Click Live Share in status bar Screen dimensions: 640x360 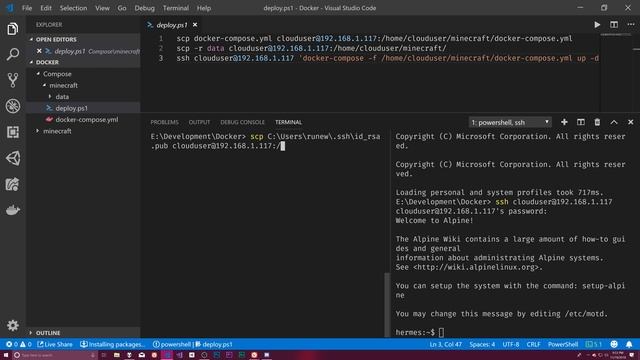click(x=55, y=344)
